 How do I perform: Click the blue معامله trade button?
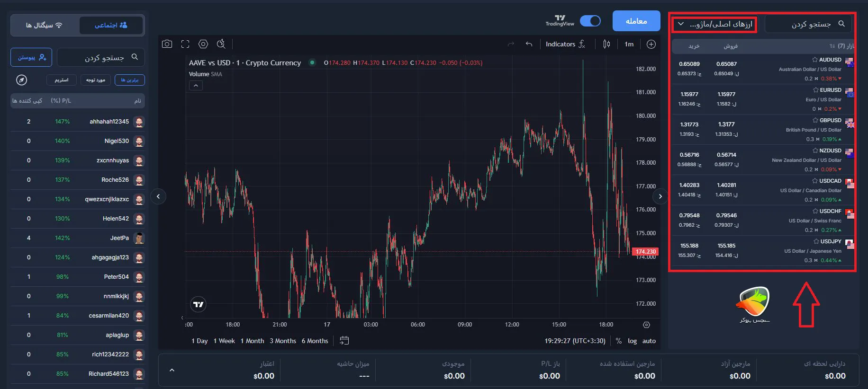[636, 21]
